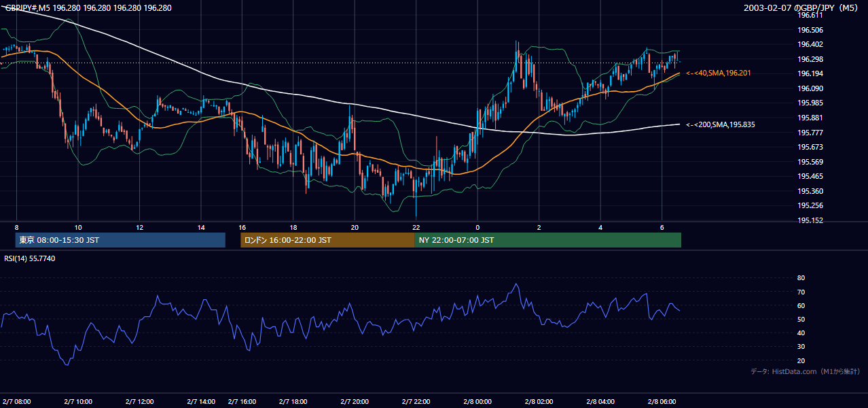
Task: Click the RSI 70 level label
Action: coord(801,292)
